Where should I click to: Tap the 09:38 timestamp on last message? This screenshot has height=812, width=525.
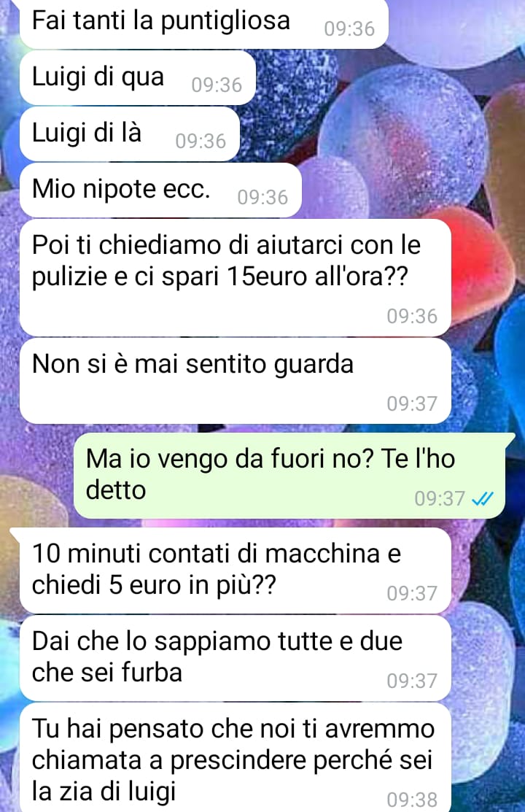(412, 800)
